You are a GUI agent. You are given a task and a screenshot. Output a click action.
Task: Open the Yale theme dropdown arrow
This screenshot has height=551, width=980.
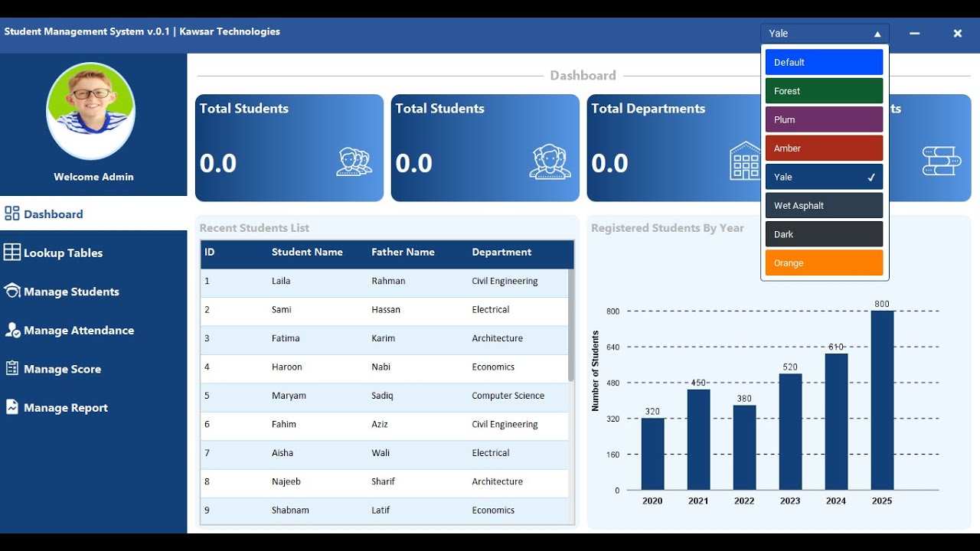pos(877,34)
